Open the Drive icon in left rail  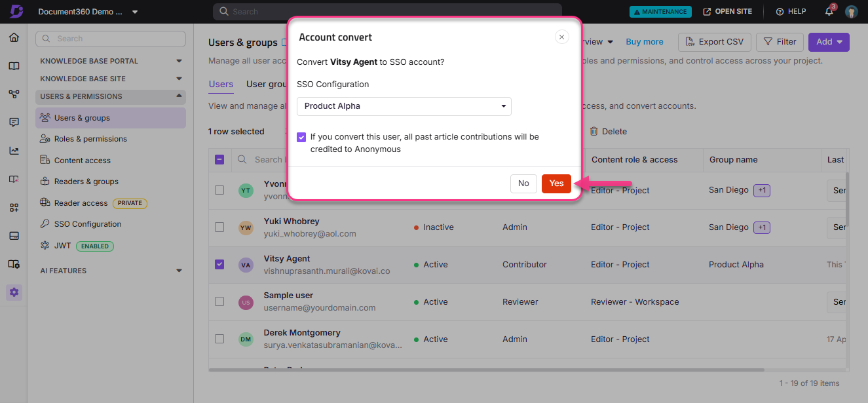(x=14, y=235)
